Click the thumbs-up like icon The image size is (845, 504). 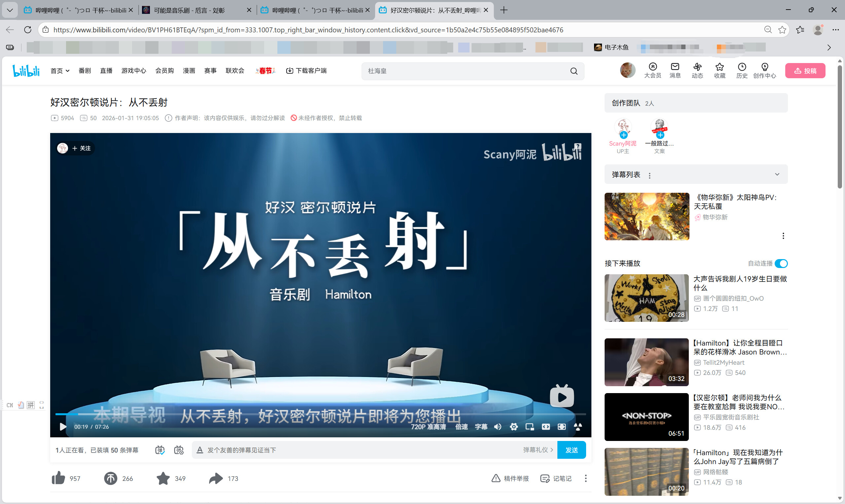(x=58, y=478)
